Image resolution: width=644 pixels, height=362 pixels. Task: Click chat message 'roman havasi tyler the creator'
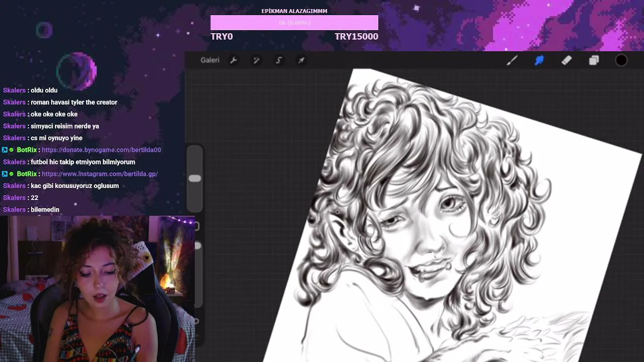pos(74,103)
